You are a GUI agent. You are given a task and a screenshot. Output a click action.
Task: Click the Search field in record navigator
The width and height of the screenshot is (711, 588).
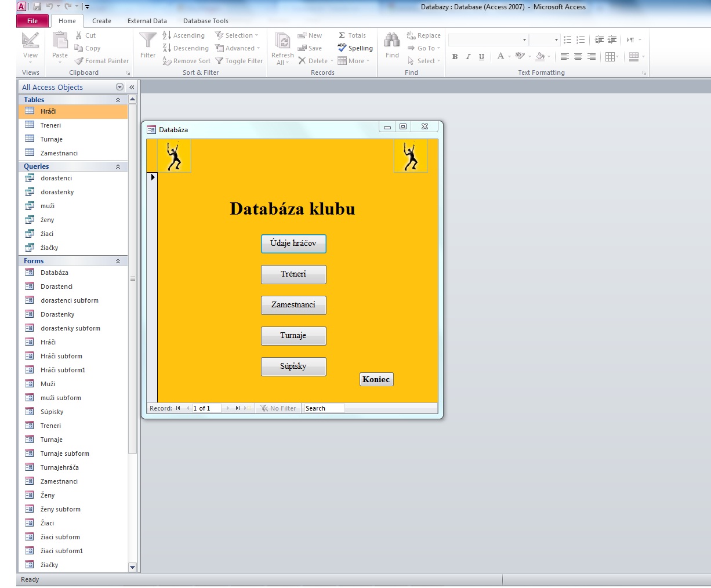click(x=324, y=408)
